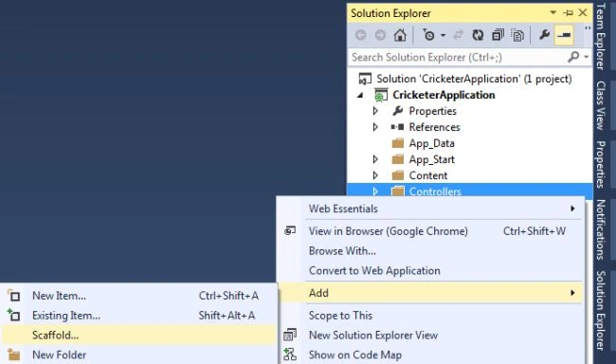The width and height of the screenshot is (616, 364).
Task: Toggle auto hide pin on Solution Explorer
Action: pyautogui.click(x=568, y=13)
